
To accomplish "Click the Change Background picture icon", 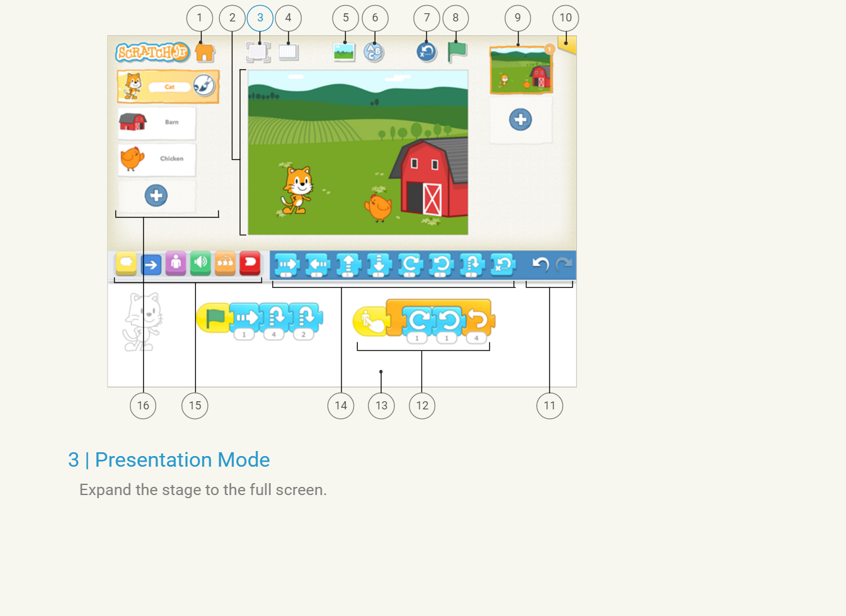I will 344,52.
